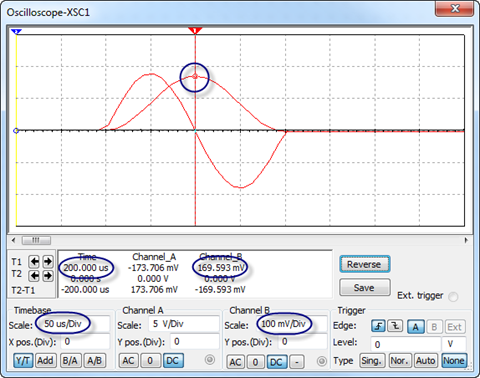Click Timebase Scale 50 us/Div field
480x378 pixels.
click(73, 324)
